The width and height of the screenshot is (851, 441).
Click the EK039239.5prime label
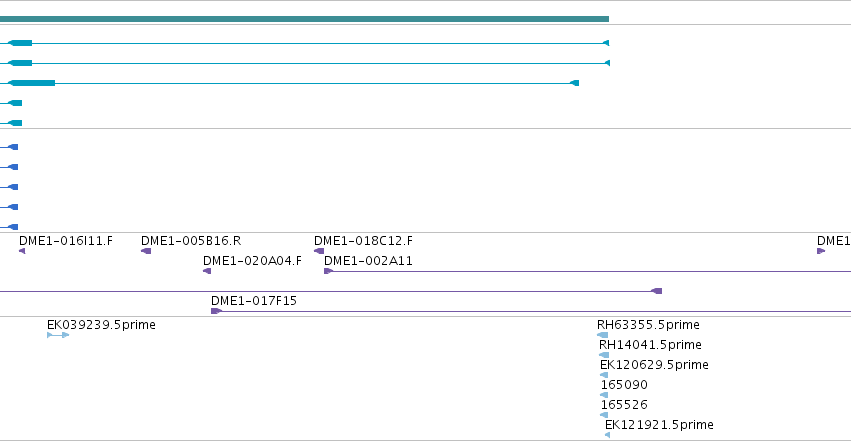[101, 325]
